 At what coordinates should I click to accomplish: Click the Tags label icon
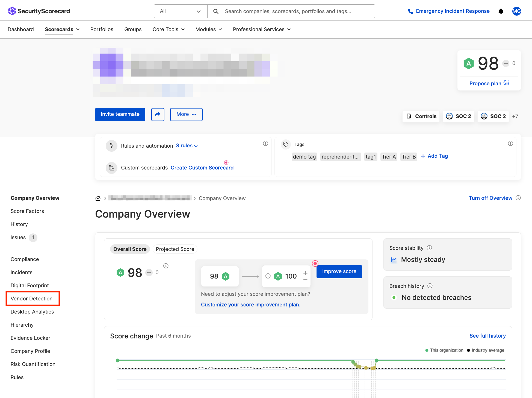click(x=286, y=144)
